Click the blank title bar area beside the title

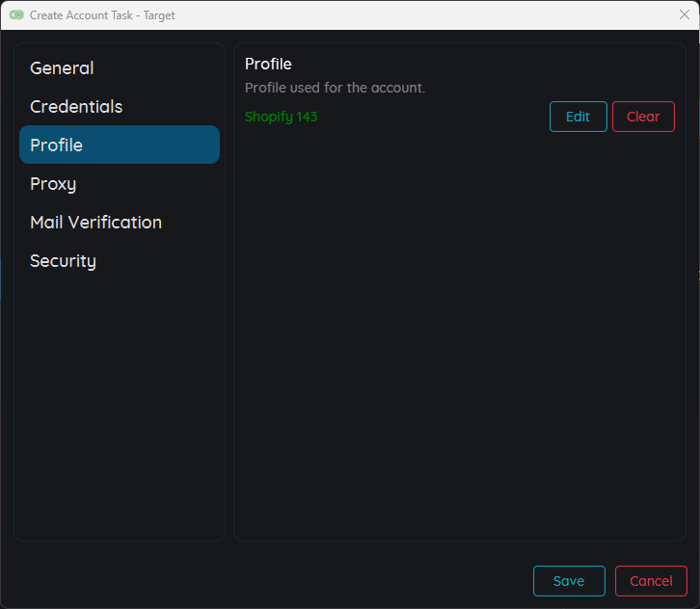(424, 15)
